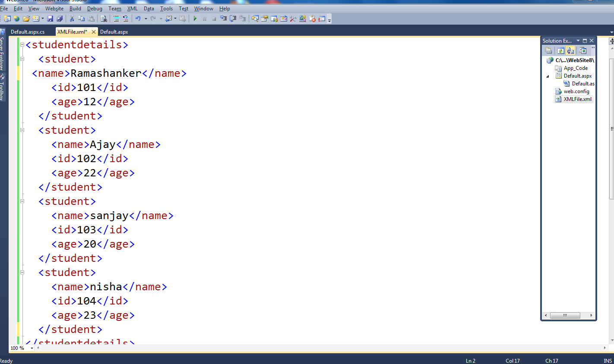Click the Find in Files toolbar icon
614x364 pixels.
point(104,18)
